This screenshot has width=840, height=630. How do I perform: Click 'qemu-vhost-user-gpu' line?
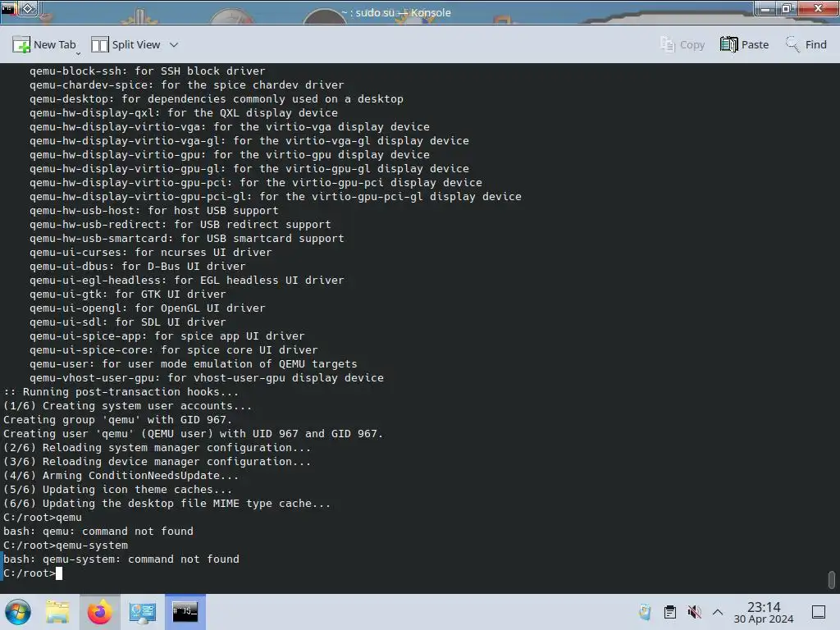[206, 378]
